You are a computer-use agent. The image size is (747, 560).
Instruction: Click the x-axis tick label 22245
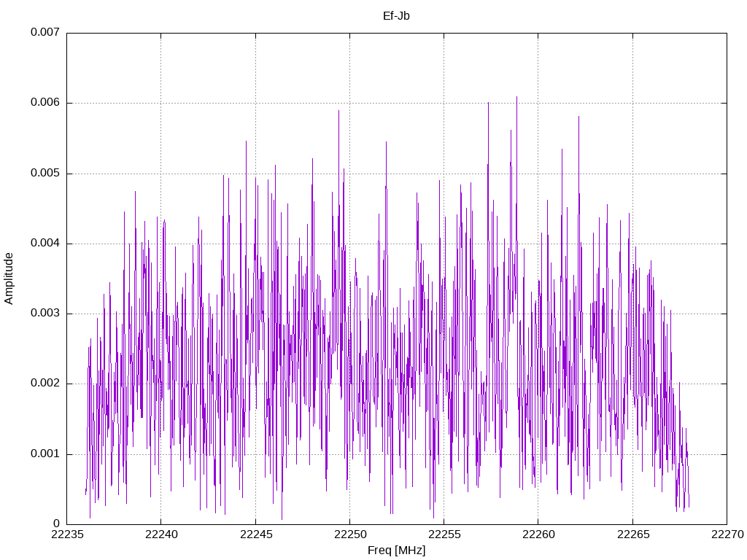[x=255, y=534]
